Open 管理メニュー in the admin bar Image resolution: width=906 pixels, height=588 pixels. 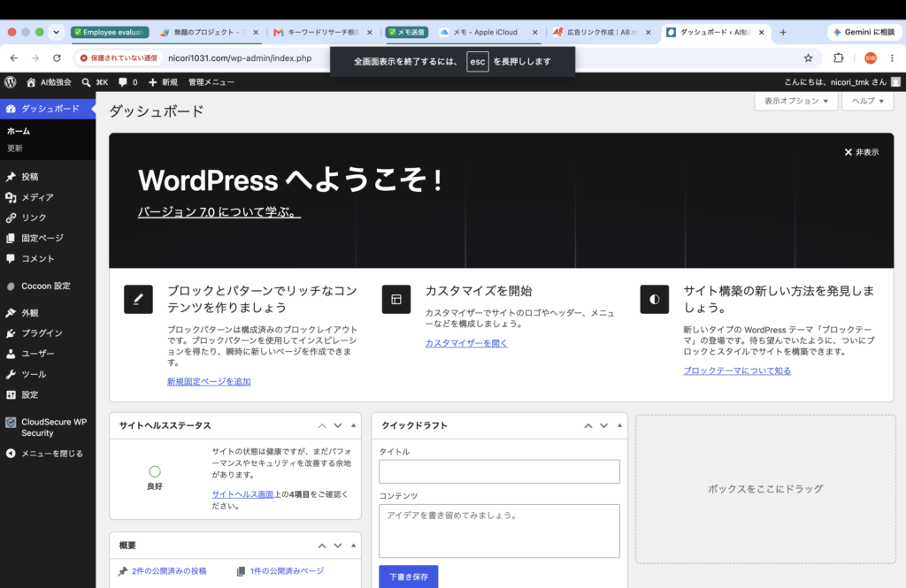[211, 82]
